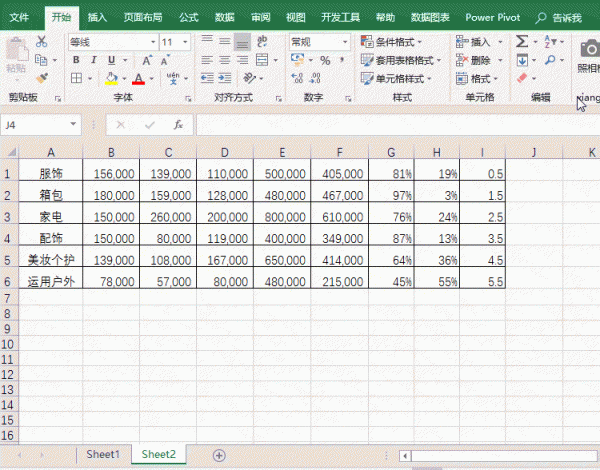Open fill color dropdown arrow
This screenshot has width=600, height=470.
point(124,78)
